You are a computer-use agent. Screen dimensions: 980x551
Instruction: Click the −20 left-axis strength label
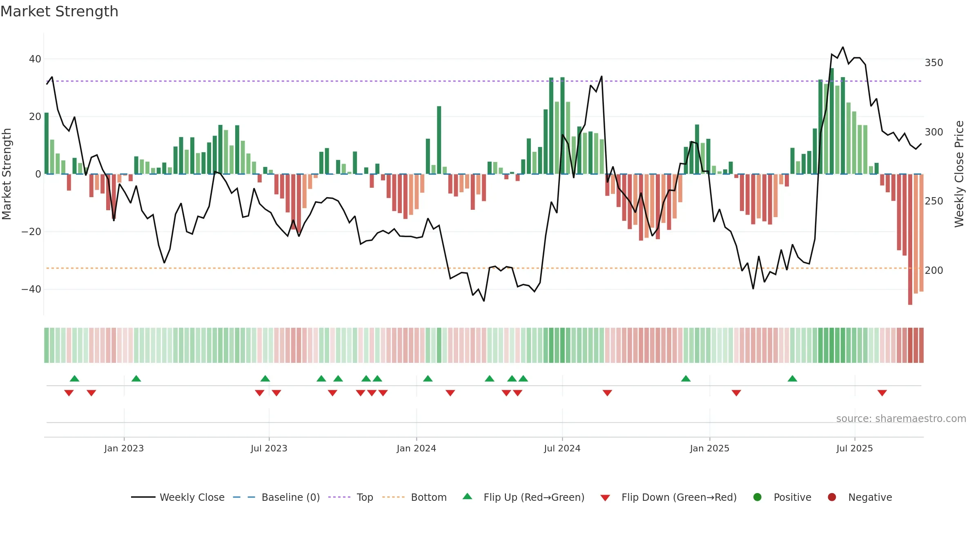31,232
